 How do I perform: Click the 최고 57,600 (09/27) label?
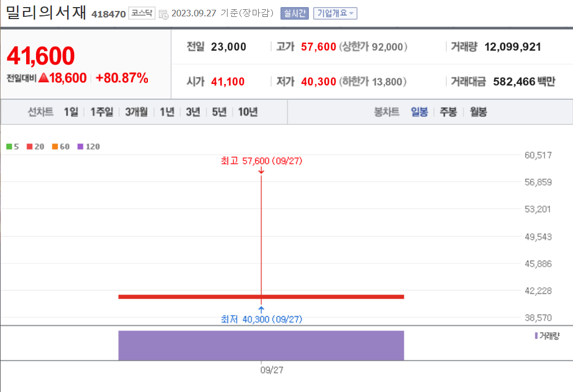click(261, 161)
